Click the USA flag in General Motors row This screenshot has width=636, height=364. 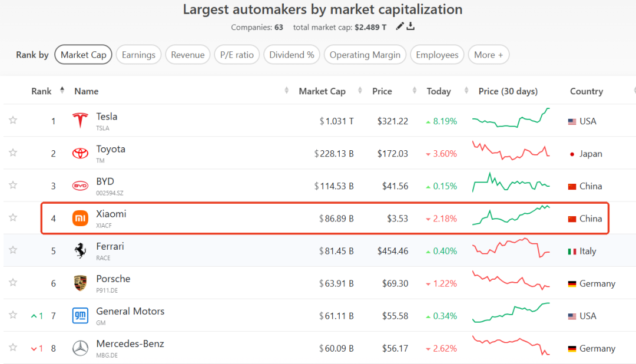click(572, 316)
